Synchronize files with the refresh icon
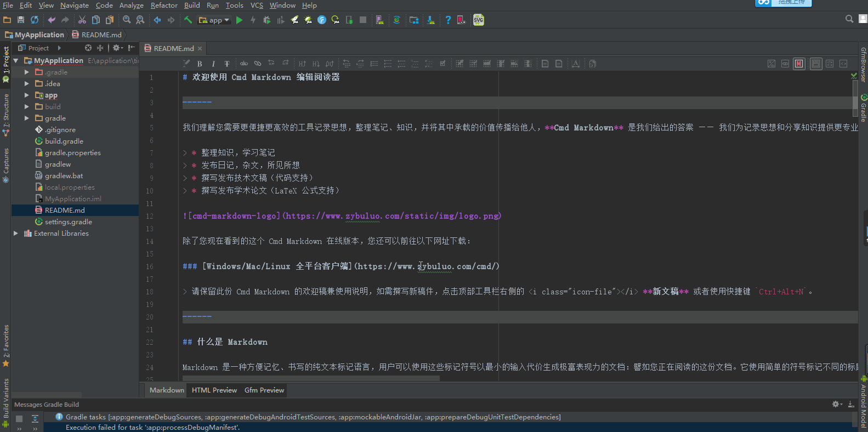Viewport: 868px width, 432px height. (x=35, y=20)
